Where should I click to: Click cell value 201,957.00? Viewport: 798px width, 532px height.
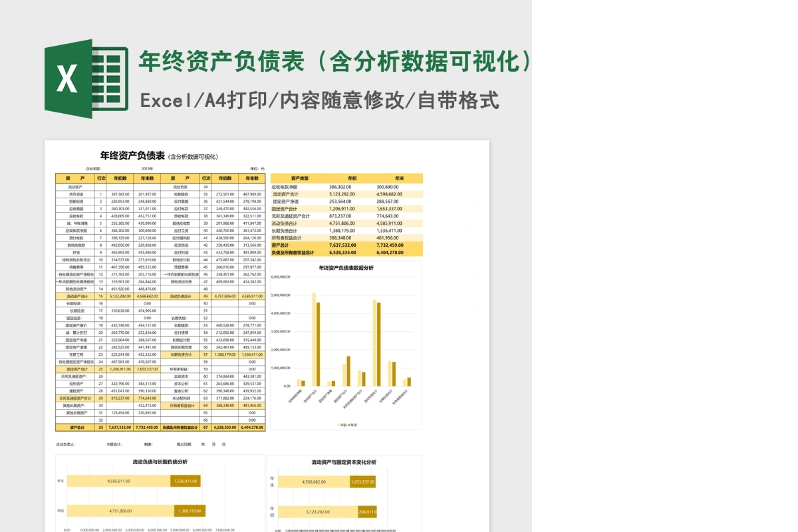(x=147, y=194)
